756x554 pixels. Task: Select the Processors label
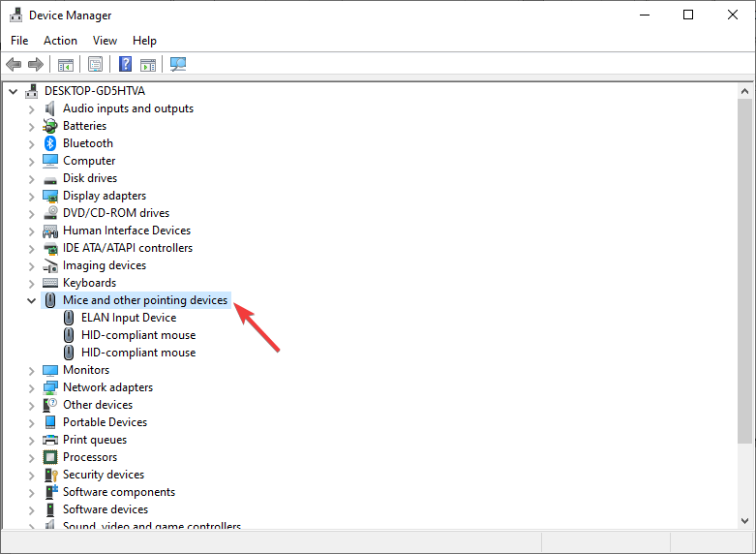[90, 457]
